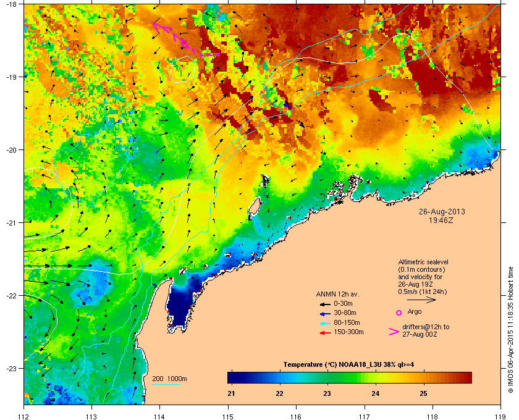519x420 pixels.
Task: Click the 30-80m depth label
Action: point(345,313)
